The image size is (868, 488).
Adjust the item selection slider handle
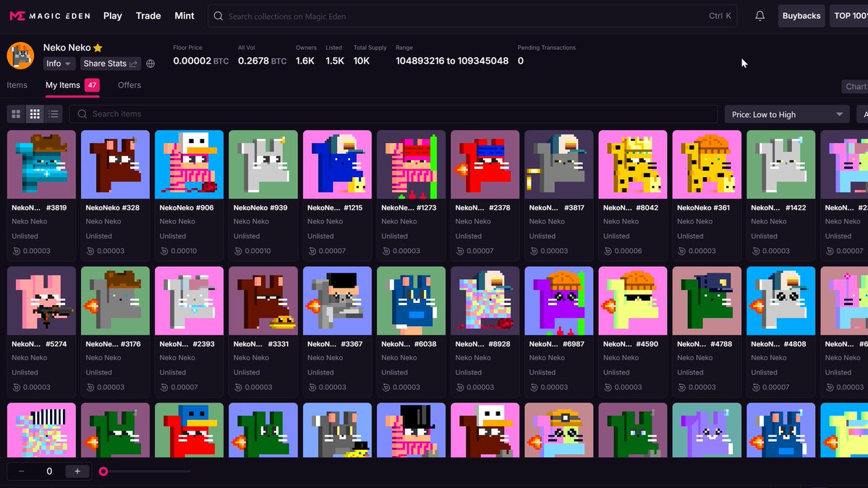103,471
